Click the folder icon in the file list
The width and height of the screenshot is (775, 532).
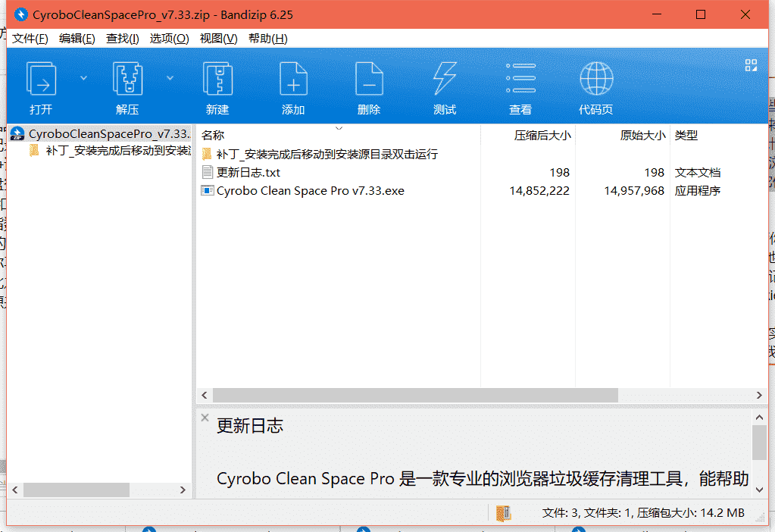point(207,154)
